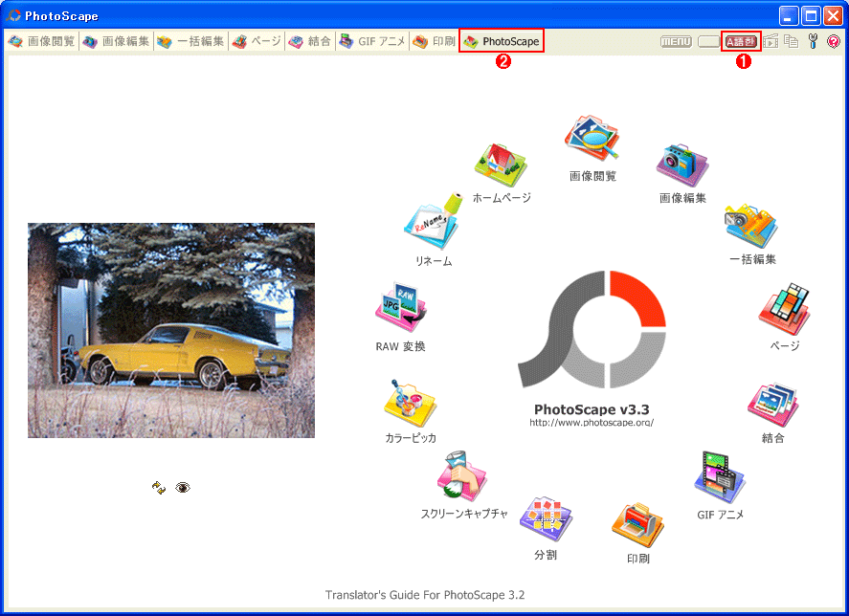Viewport: 849px width, 616px height.
Task: Open the リネーム rename tool
Action: click(434, 221)
